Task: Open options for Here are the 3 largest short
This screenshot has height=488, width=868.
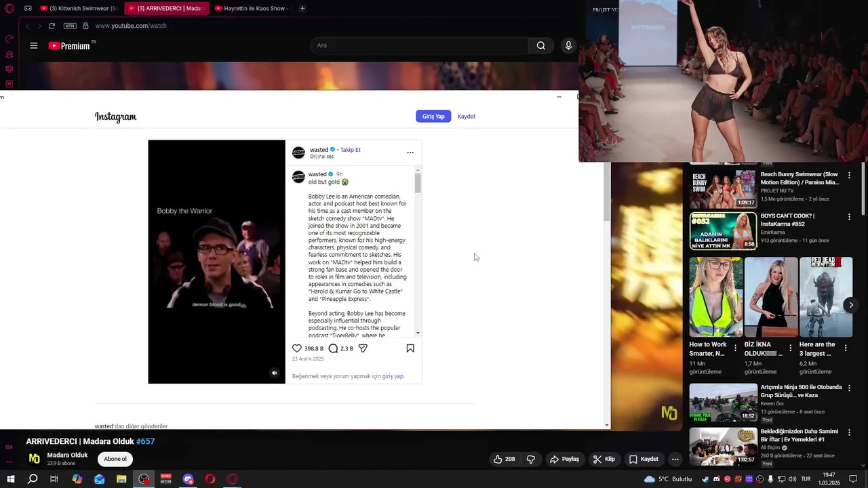Action: pos(845,348)
